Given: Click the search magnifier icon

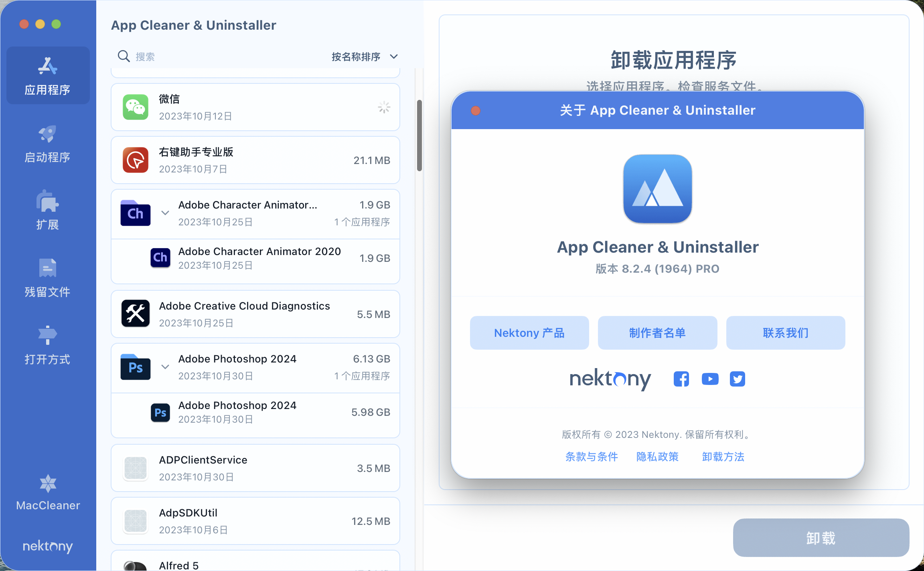Looking at the screenshot, I should tap(124, 56).
